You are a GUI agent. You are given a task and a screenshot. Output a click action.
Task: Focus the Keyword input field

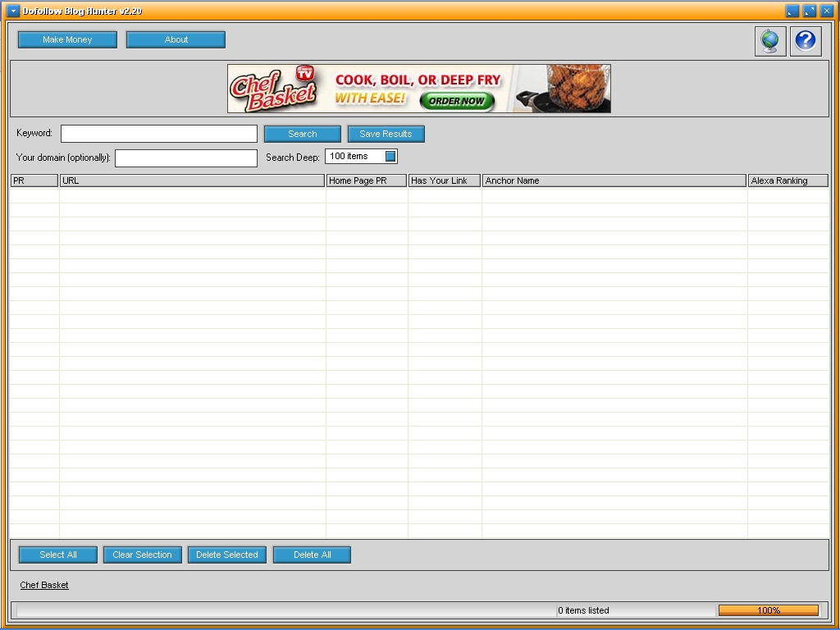click(x=159, y=134)
